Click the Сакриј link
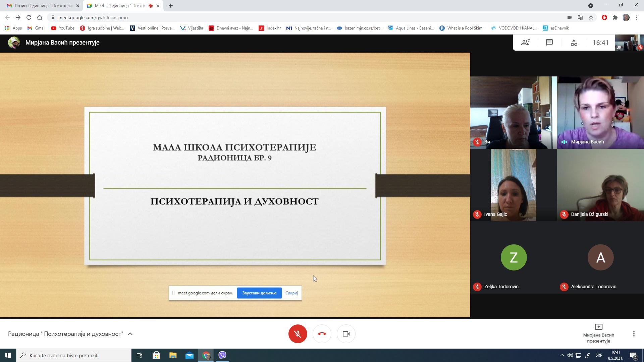This screenshot has width=644, height=362. pyautogui.click(x=291, y=293)
